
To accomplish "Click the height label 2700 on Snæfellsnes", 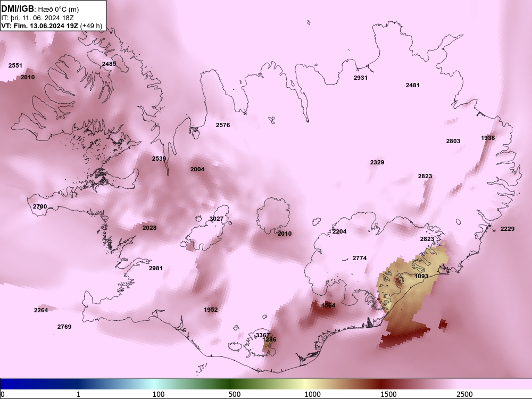I will (x=40, y=206).
